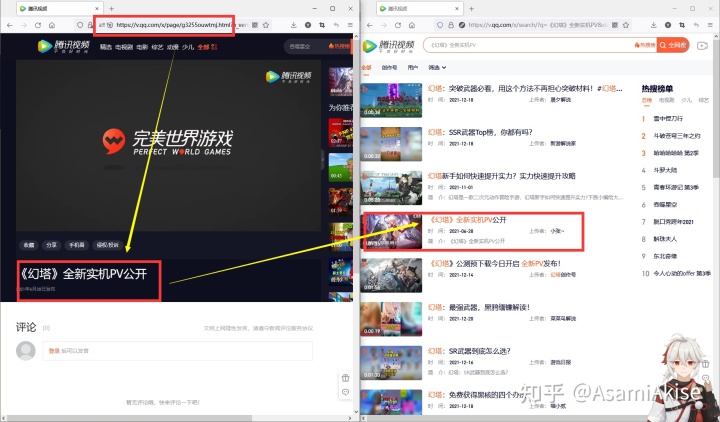This screenshot has height=422, width=720.
Task: Click the 收藏 button under the video player
Action: pos(29,245)
